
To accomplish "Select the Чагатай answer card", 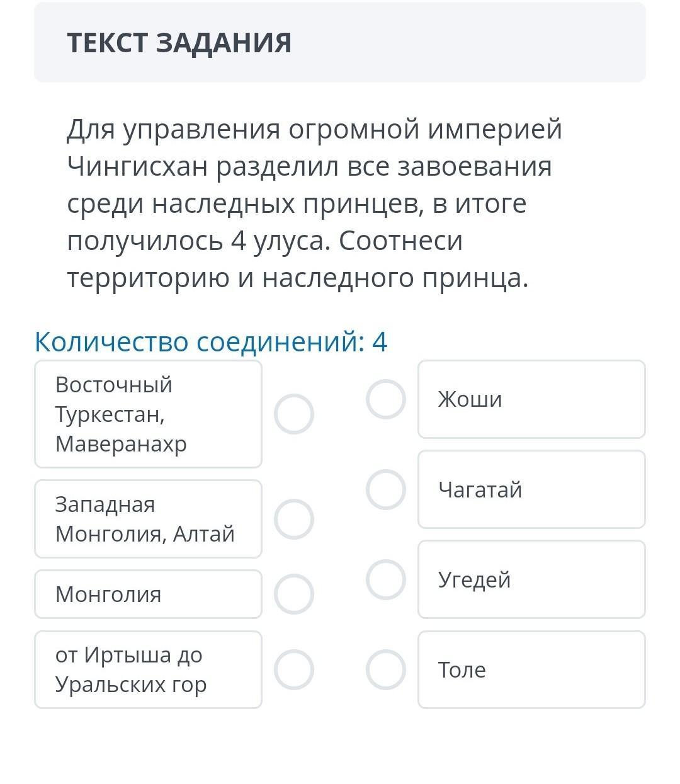I will 531,489.
